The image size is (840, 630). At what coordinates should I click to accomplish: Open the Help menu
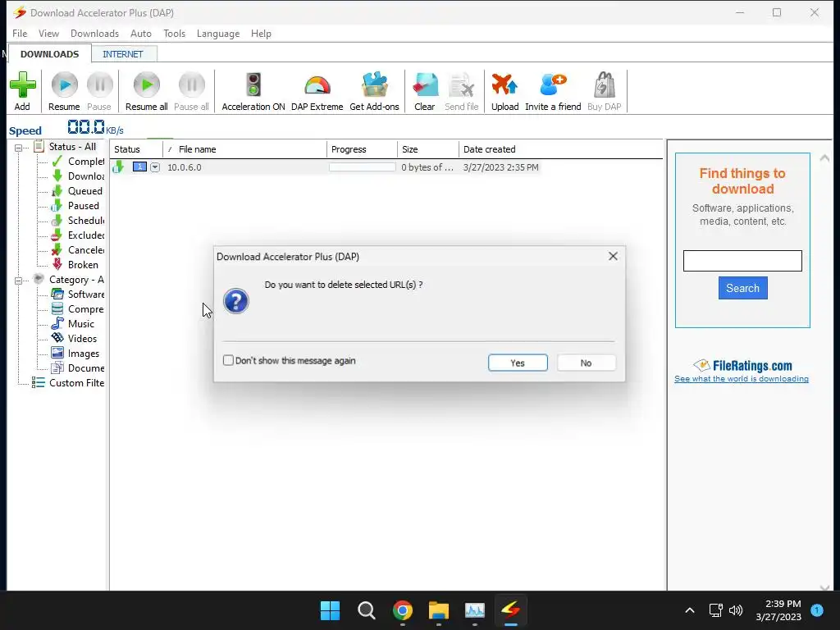coord(261,33)
